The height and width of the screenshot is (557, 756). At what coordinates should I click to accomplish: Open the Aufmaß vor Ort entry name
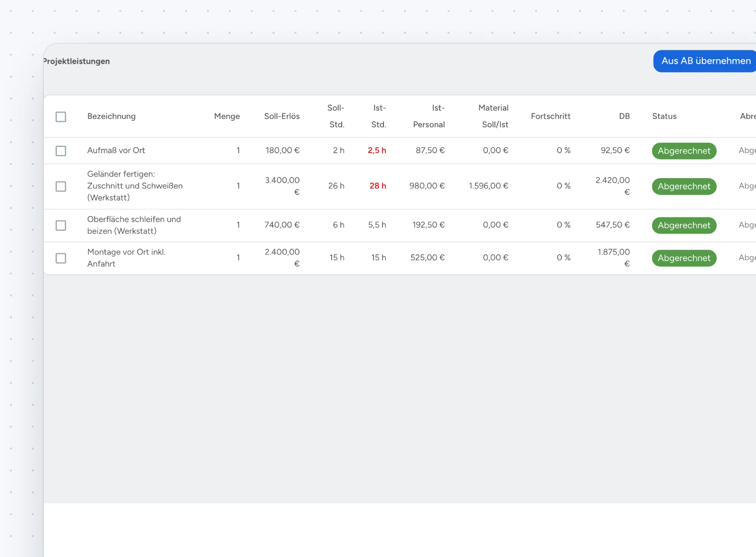tap(116, 151)
